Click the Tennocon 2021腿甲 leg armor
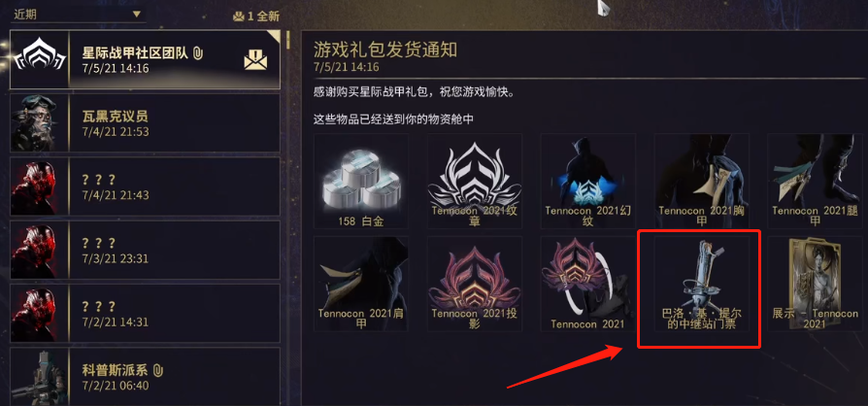This screenshot has height=406, width=868. (x=815, y=181)
